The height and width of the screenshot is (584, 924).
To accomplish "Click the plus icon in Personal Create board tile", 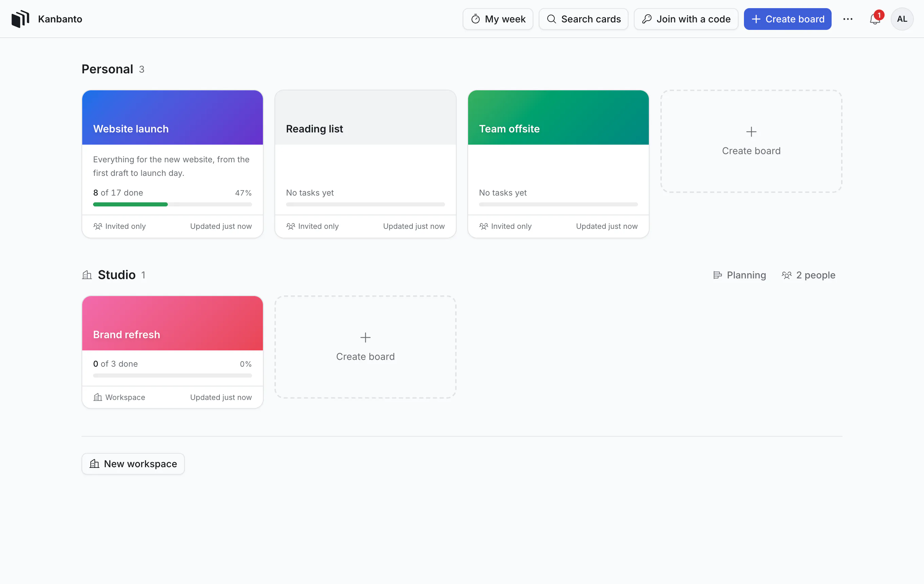I will point(751,132).
